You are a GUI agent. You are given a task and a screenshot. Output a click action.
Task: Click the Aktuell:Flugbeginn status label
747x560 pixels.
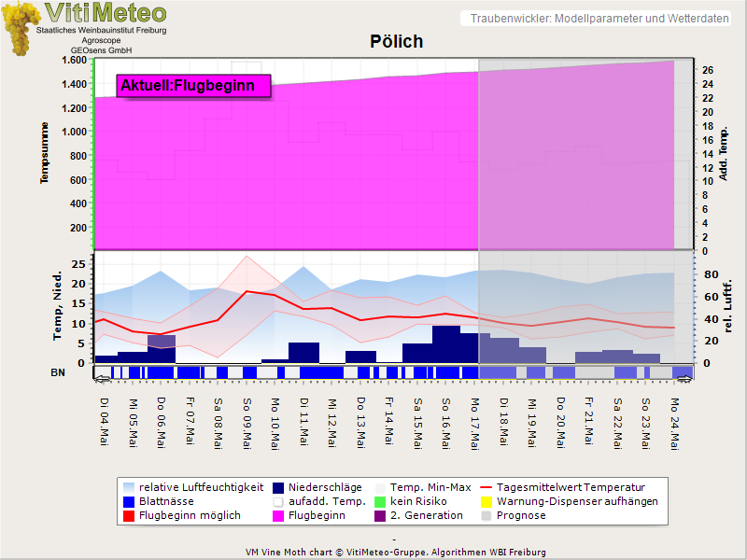193,86
